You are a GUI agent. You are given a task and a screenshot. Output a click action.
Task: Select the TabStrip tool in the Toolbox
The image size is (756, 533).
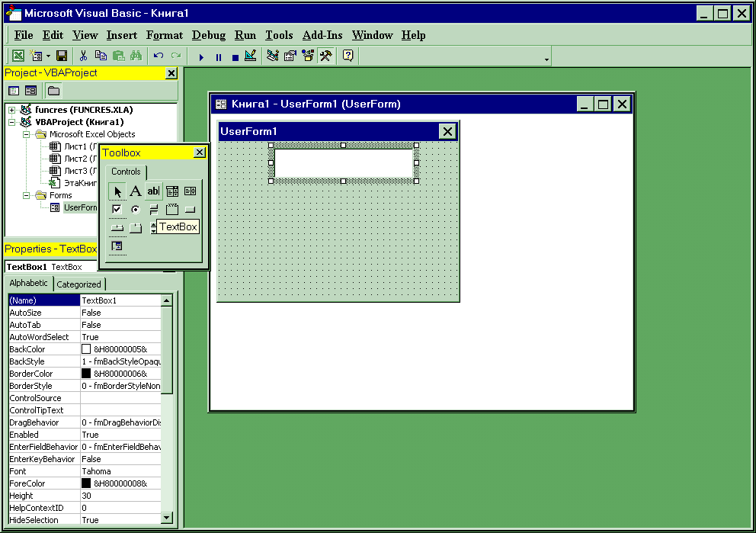[x=117, y=228]
